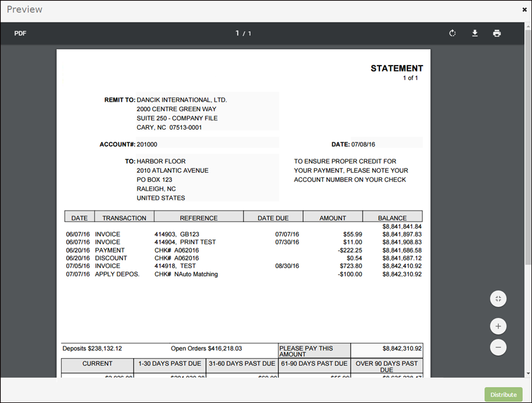Click the STATEMENT heading in the document
The image size is (532, 403).
[397, 68]
